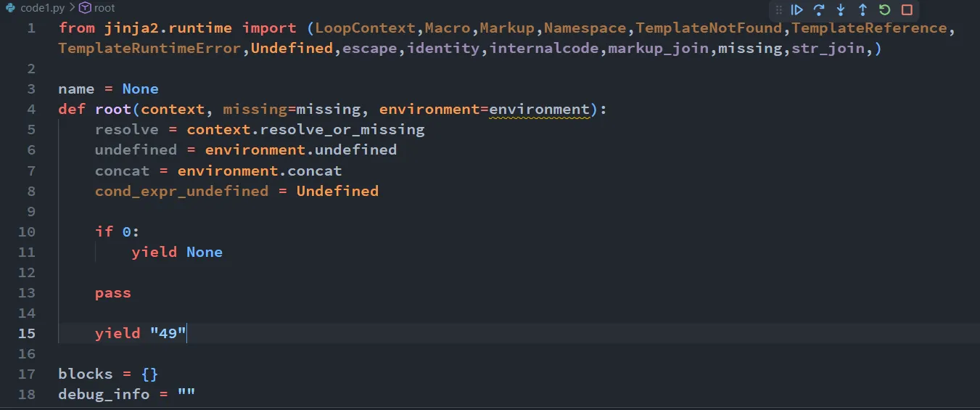
Task: Click the Step Out debug icon
Action: coord(862,10)
